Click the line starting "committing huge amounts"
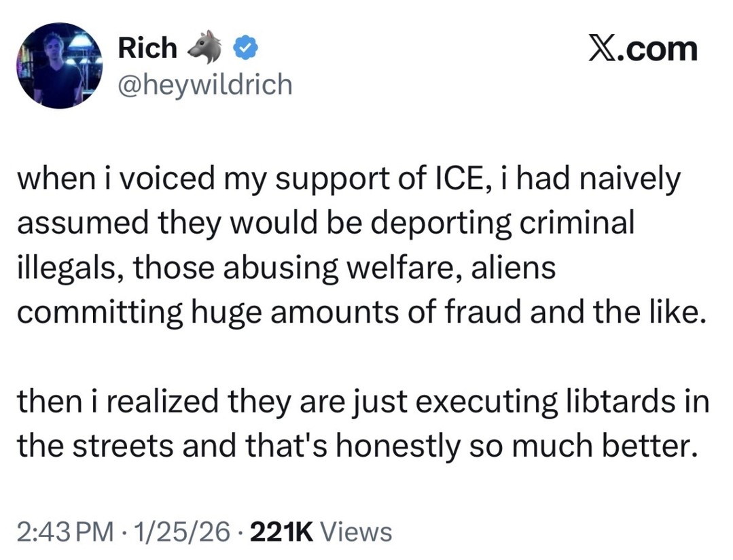The image size is (733, 560). click(x=357, y=313)
